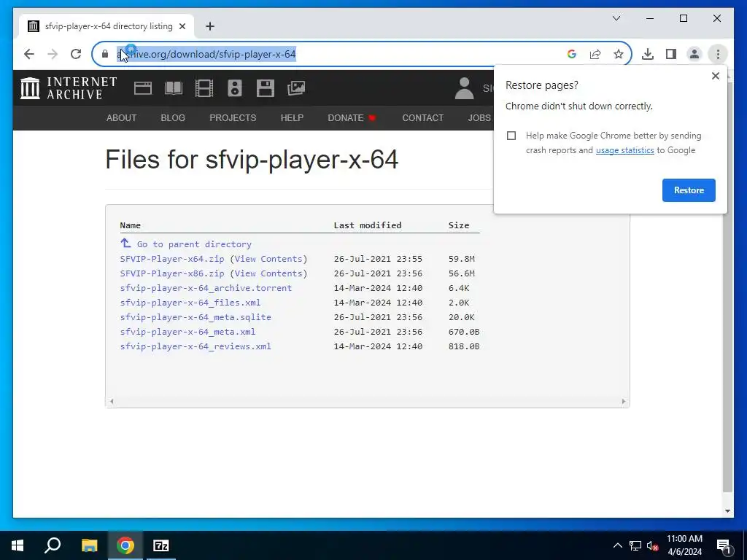Download SFVIP-Player-x64.zip
The width and height of the screenshot is (747, 560).
click(x=172, y=259)
